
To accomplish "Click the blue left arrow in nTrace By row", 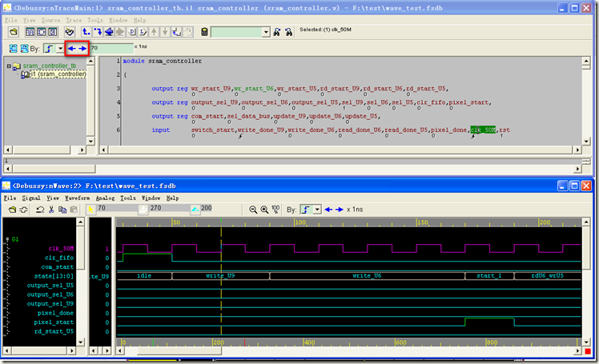I will [x=71, y=49].
